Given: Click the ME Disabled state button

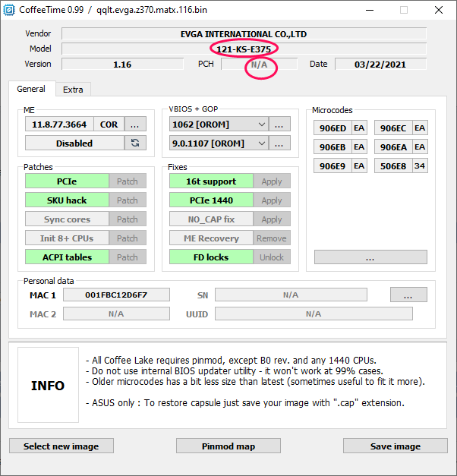Looking at the screenshot, I should tap(74, 143).
